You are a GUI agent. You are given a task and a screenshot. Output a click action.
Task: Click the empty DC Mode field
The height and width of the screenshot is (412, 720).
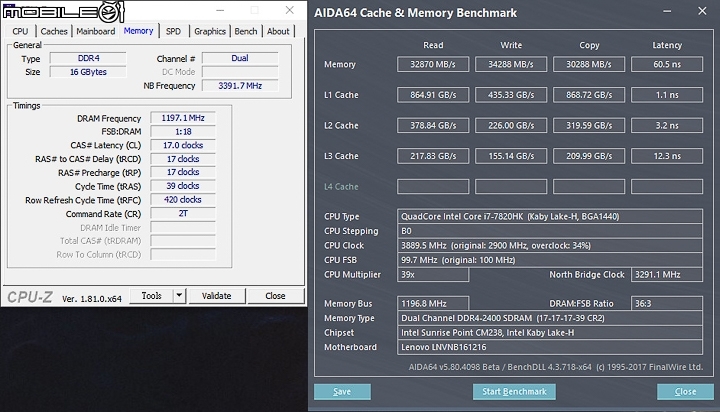pos(240,72)
